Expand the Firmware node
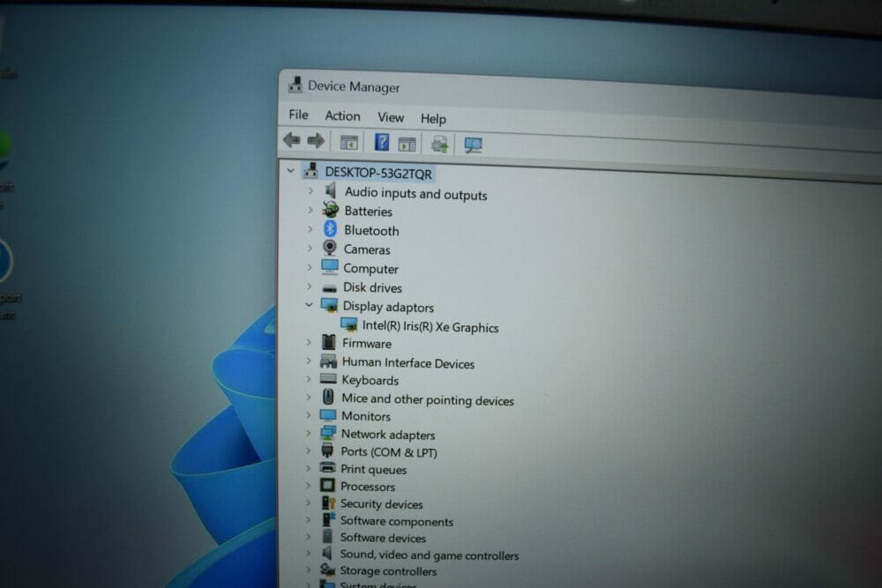This screenshot has height=588, width=882. [309, 342]
